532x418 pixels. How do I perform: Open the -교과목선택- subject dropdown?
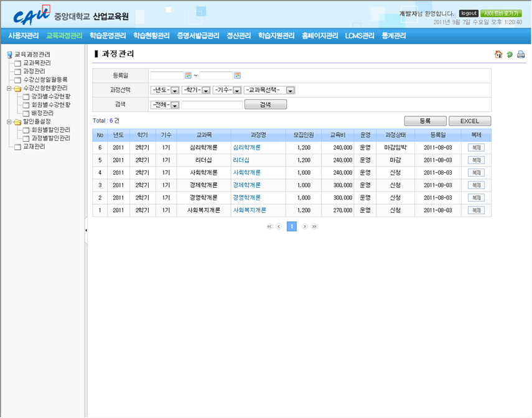point(269,90)
